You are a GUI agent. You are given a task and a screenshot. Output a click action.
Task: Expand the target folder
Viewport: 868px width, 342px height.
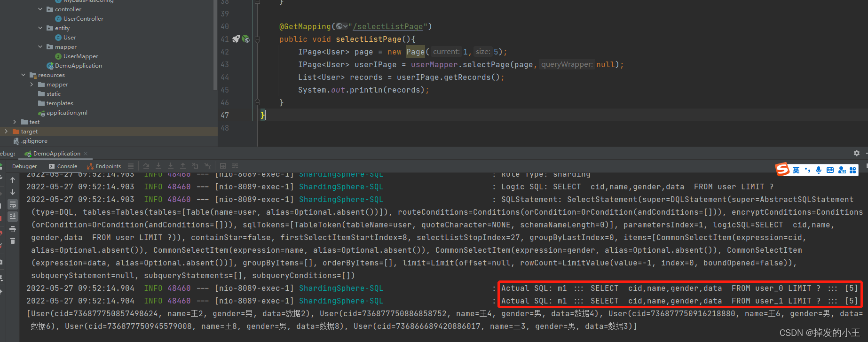click(x=6, y=131)
